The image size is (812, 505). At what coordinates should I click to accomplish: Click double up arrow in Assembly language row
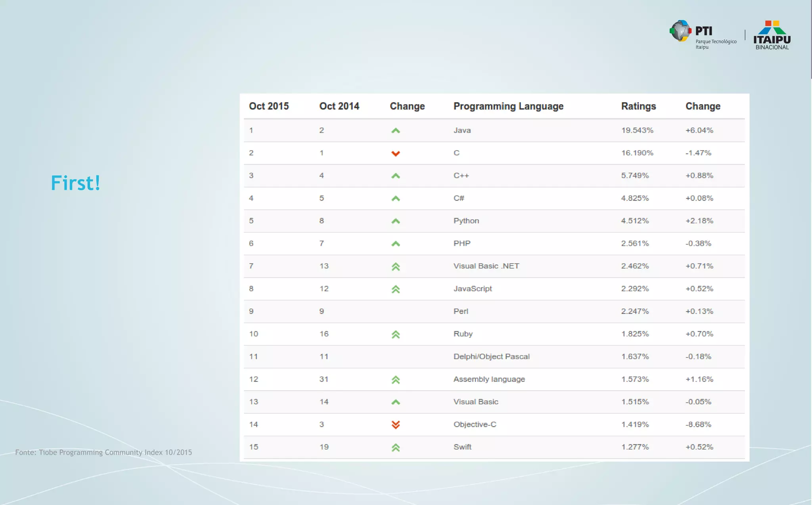[395, 380]
